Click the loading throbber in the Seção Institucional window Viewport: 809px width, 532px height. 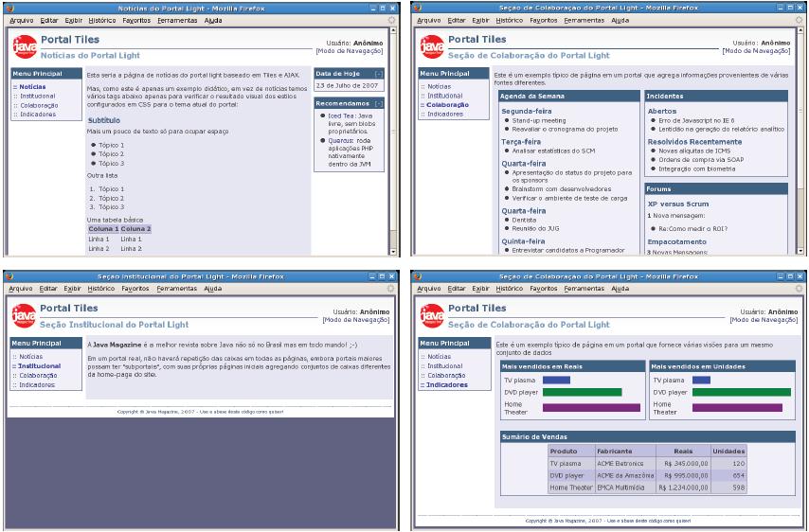(391, 287)
